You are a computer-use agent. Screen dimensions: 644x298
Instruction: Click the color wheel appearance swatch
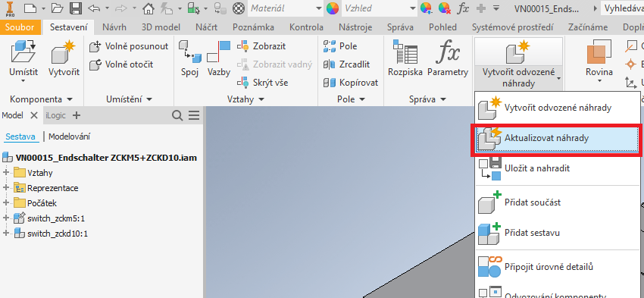pyautogui.click(x=333, y=8)
